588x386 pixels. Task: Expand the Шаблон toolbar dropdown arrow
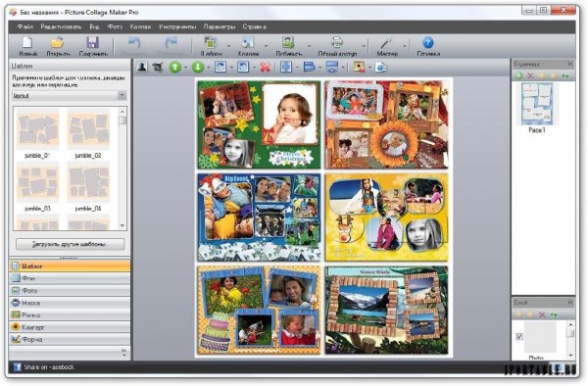[228, 46]
